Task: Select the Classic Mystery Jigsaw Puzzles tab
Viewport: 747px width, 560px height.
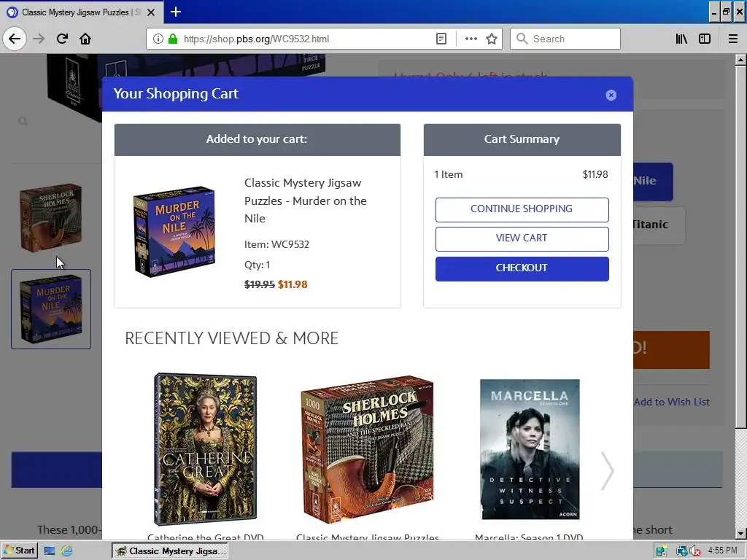Action: (x=81, y=12)
